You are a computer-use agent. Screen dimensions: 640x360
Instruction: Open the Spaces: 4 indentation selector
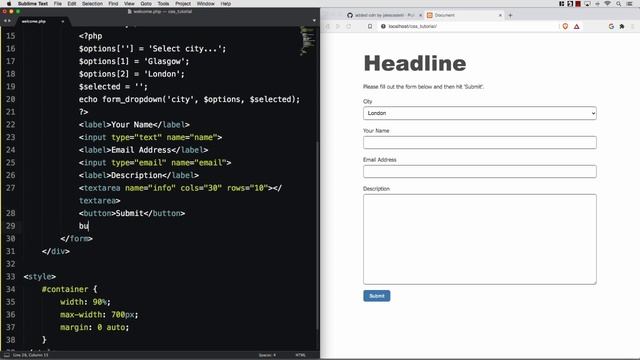[267, 355]
